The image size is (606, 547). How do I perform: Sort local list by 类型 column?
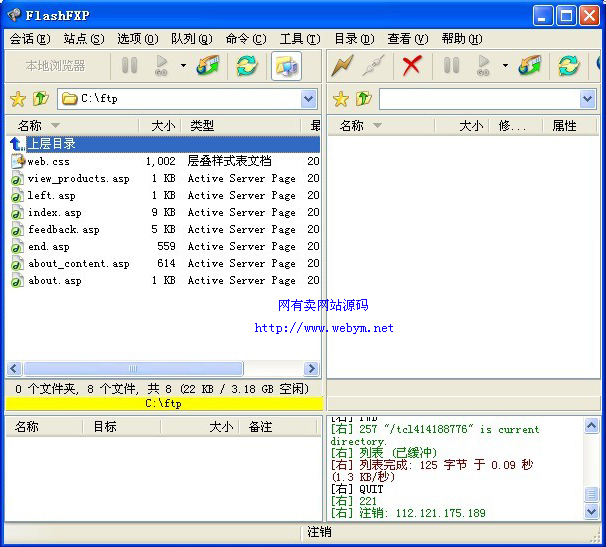coord(241,126)
